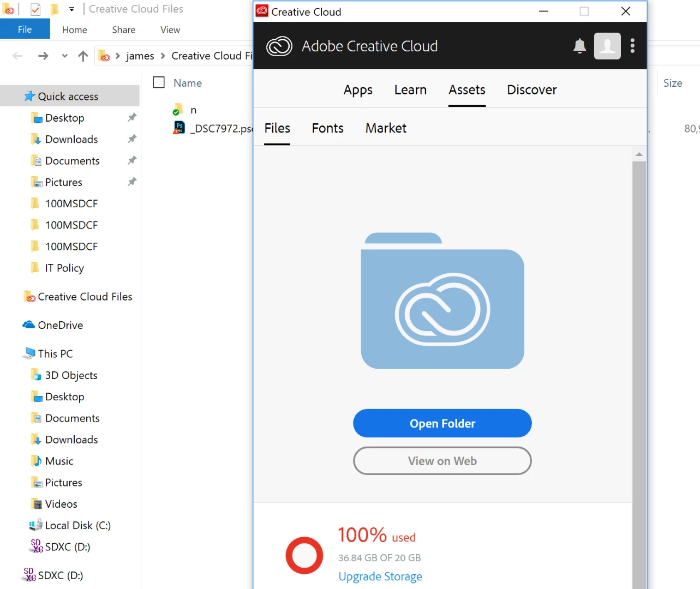Open the three-dot more options menu

pyautogui.click(x=632, y=46)
